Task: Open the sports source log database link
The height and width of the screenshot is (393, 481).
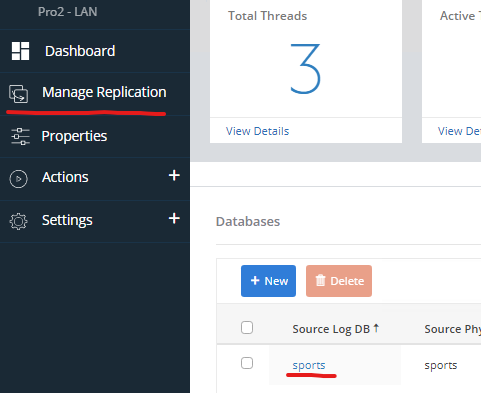Action: (x=309, y=365)
